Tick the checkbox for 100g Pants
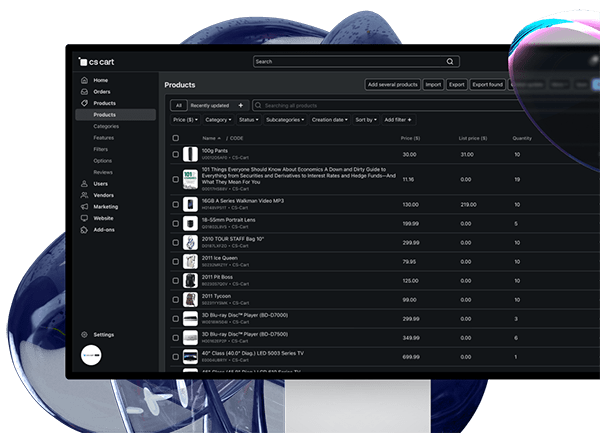 click(176, 155)
